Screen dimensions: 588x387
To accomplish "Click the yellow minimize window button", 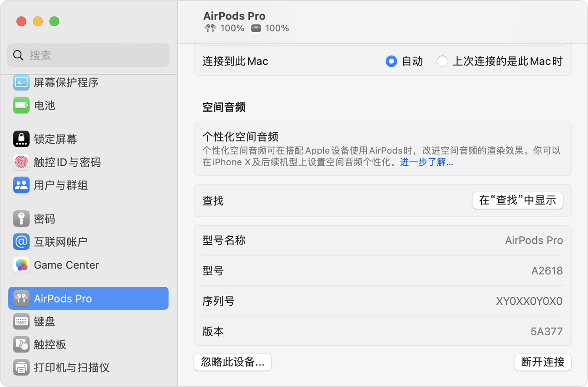I will tap(38, 21).
